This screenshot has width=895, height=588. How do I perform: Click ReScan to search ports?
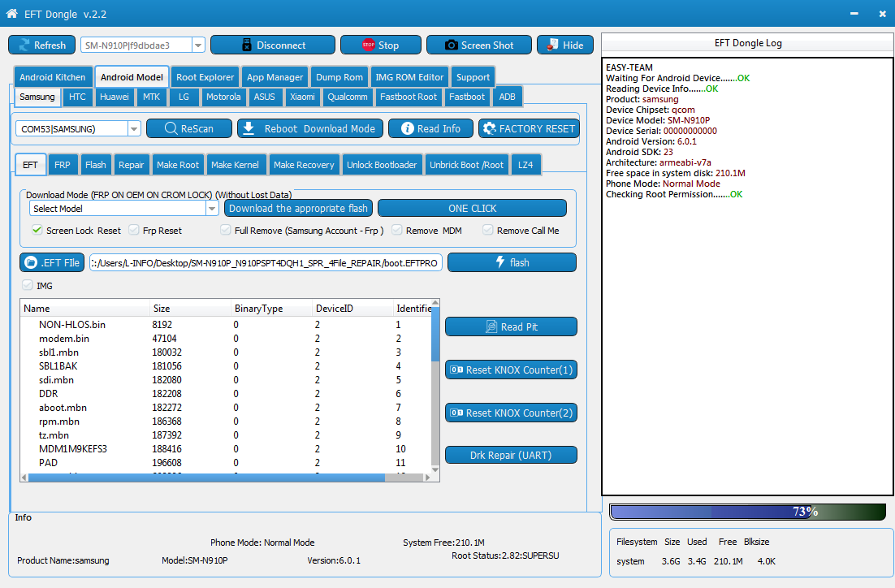click(x=189, y=128)
